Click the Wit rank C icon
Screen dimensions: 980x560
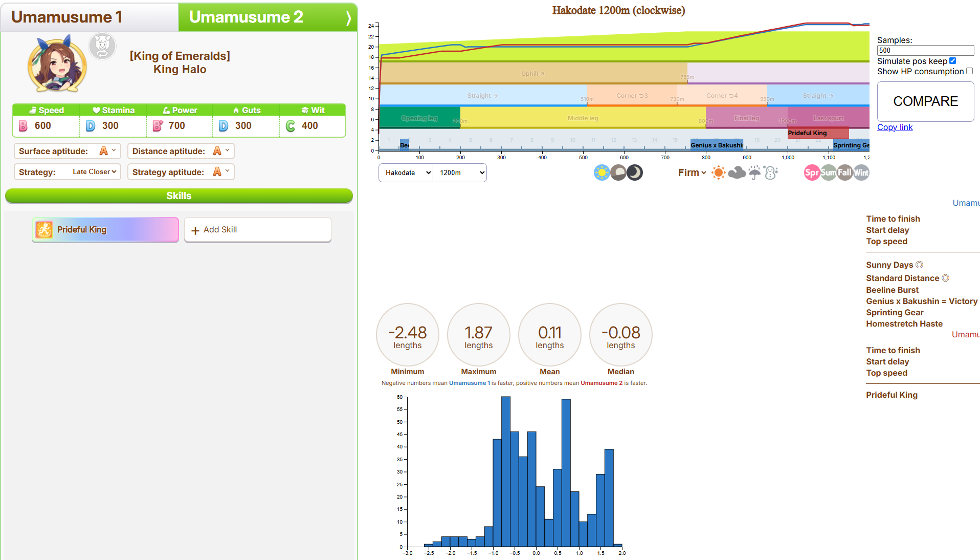290,126
